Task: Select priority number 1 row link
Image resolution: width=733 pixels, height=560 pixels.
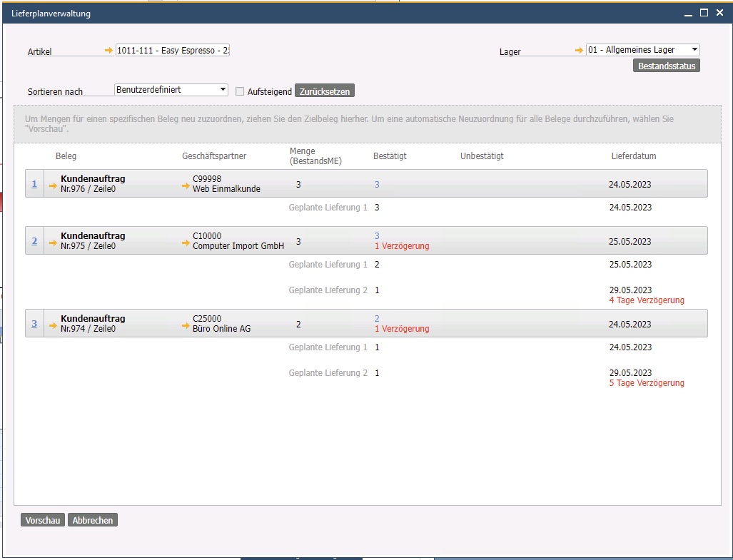Action: coord(34,184)
